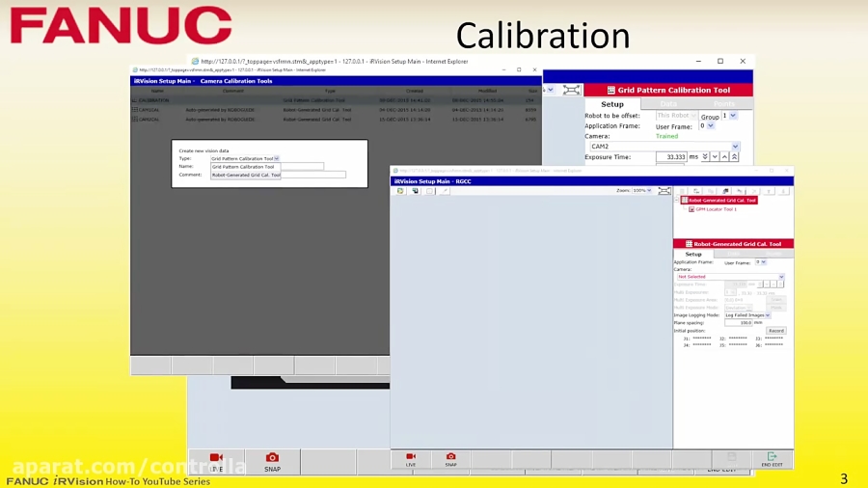Click fourth pen icon in RGCC image toolbar
The image size is (868, 488).
[445, 191]
